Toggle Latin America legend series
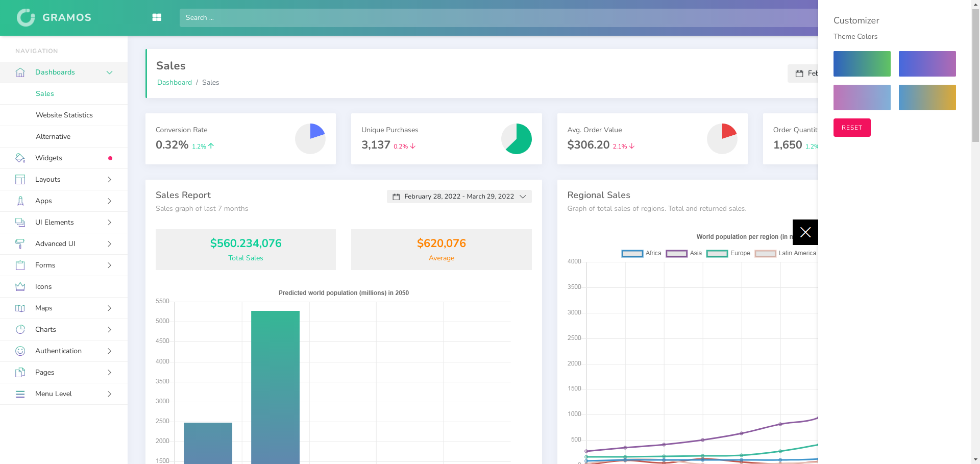This screenshot has height=464, width=980. click(786, 253)
